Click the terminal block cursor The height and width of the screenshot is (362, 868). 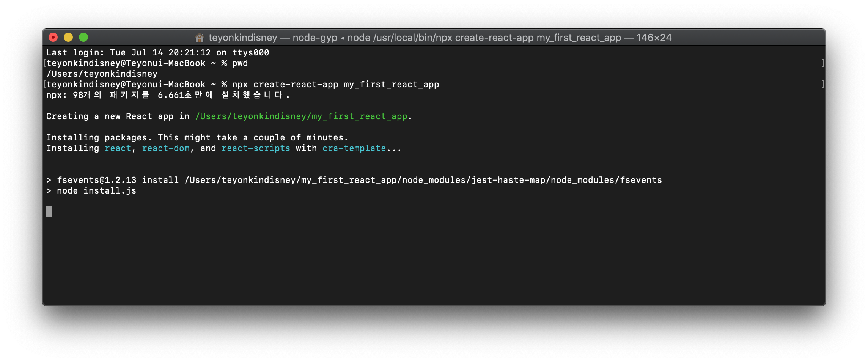[49, 212]
